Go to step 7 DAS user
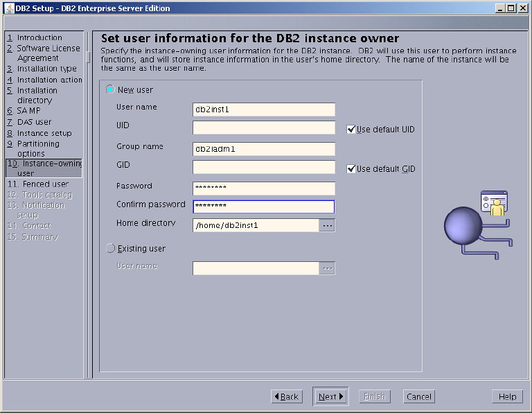This screenshot has height=413, width=532. (29, 122)
